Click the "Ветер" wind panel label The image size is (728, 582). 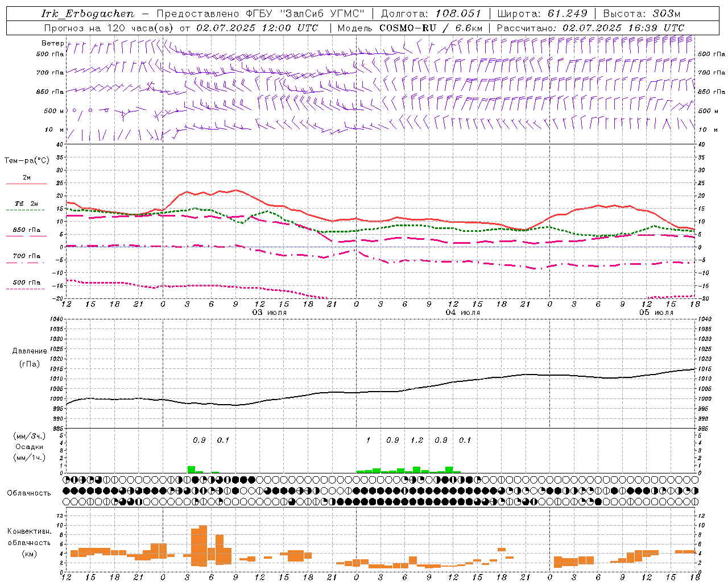(x=52, y=43)
